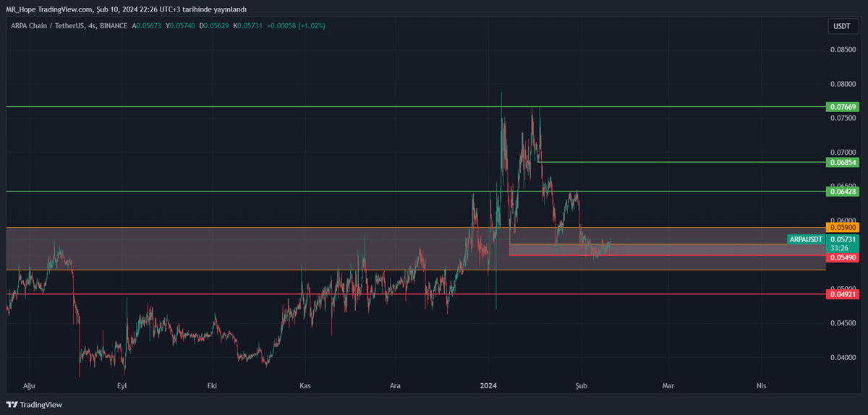868x415 pixels.
Task: Click the 0.07000 price axis value
Action: [843, 153]
